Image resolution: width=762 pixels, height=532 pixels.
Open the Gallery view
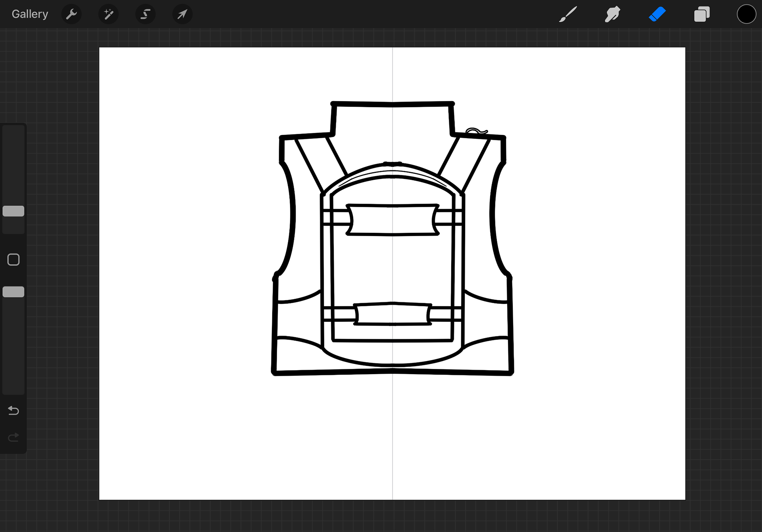point(30,14)
